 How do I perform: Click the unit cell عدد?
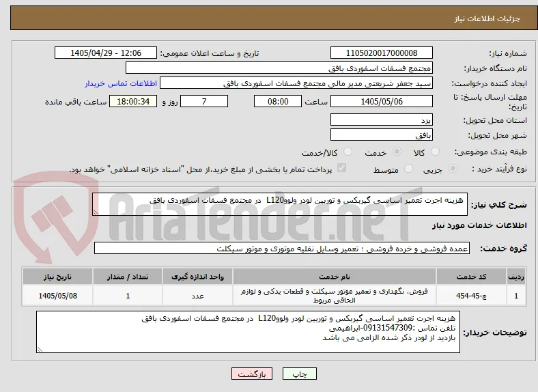coord(197,296)
